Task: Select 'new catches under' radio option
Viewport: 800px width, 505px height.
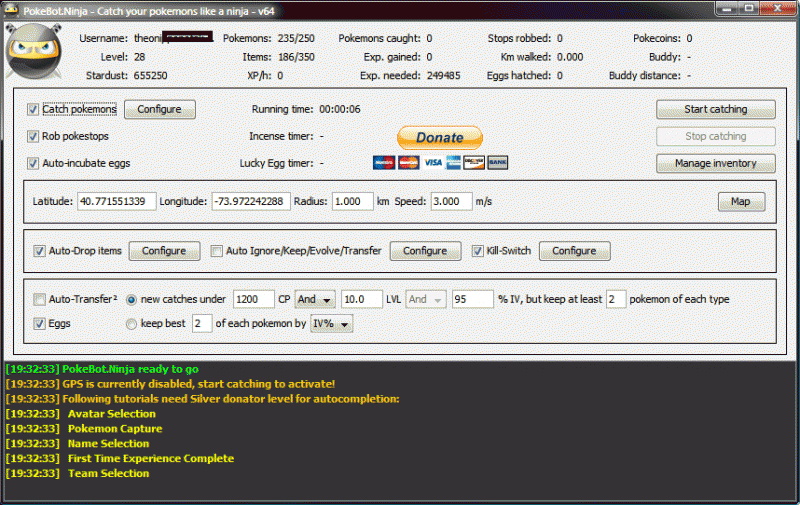Action: (131, 300)
